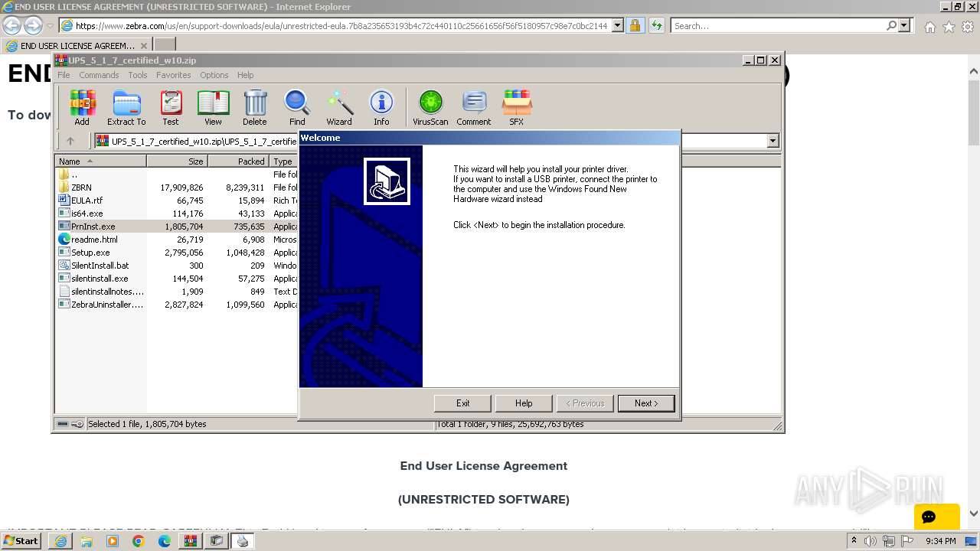
Task: Open the chat bubble widget
Action: (936, 517)
